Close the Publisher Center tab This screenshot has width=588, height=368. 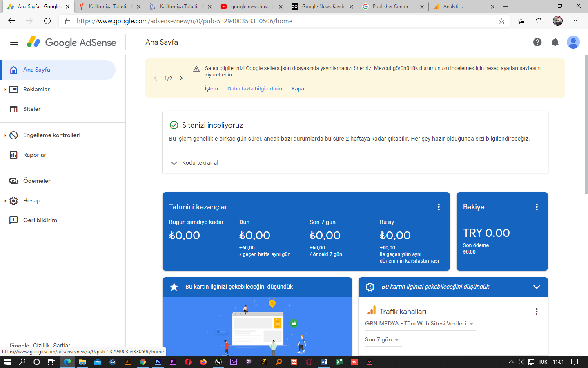(422, 7)
